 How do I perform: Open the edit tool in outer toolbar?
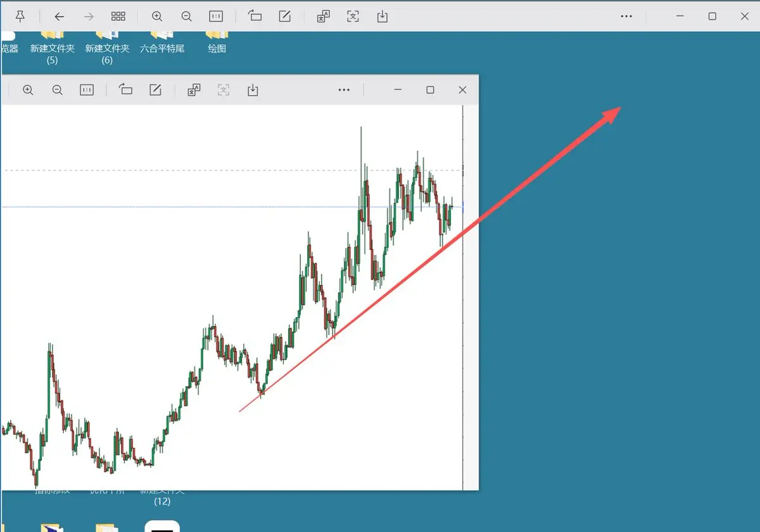coord(284,16)
